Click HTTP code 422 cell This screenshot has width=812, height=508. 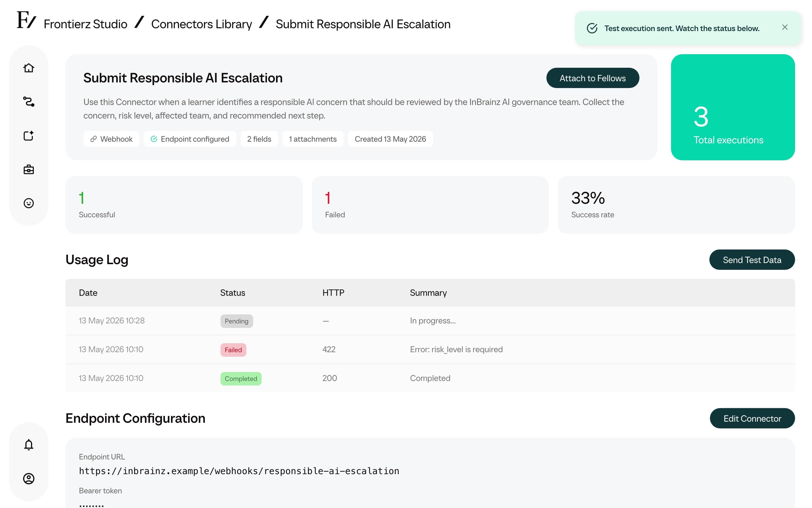[x=329, y=349]
